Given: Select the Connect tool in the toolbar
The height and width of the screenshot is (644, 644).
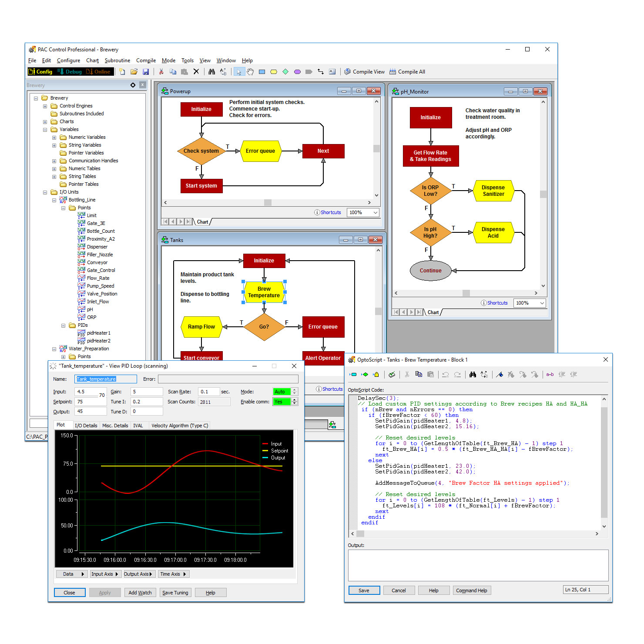Looking at the screenshot, I should tap(321, 72).
